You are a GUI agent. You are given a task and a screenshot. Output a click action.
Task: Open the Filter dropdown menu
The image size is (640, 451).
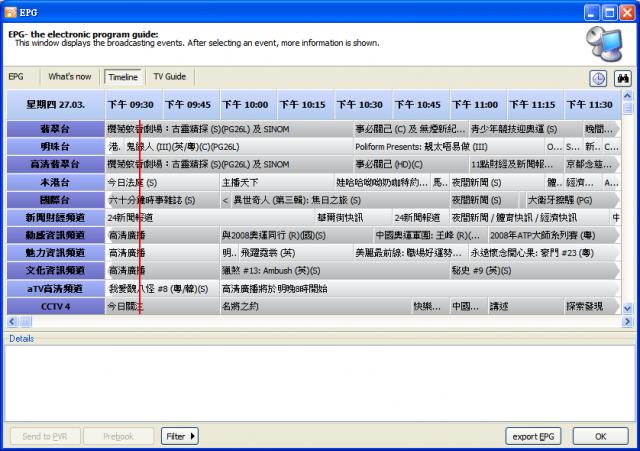point(179,436)
